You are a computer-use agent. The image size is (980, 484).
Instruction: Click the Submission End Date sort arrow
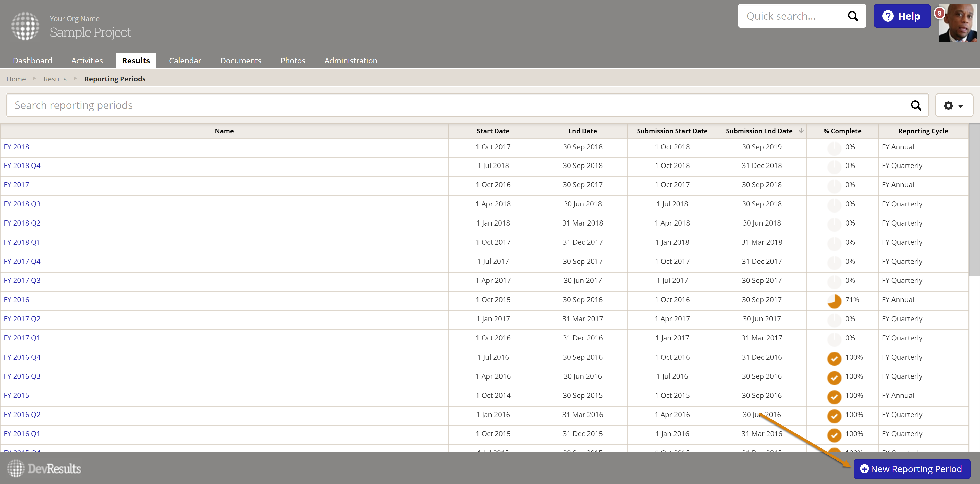click(801, 131)
